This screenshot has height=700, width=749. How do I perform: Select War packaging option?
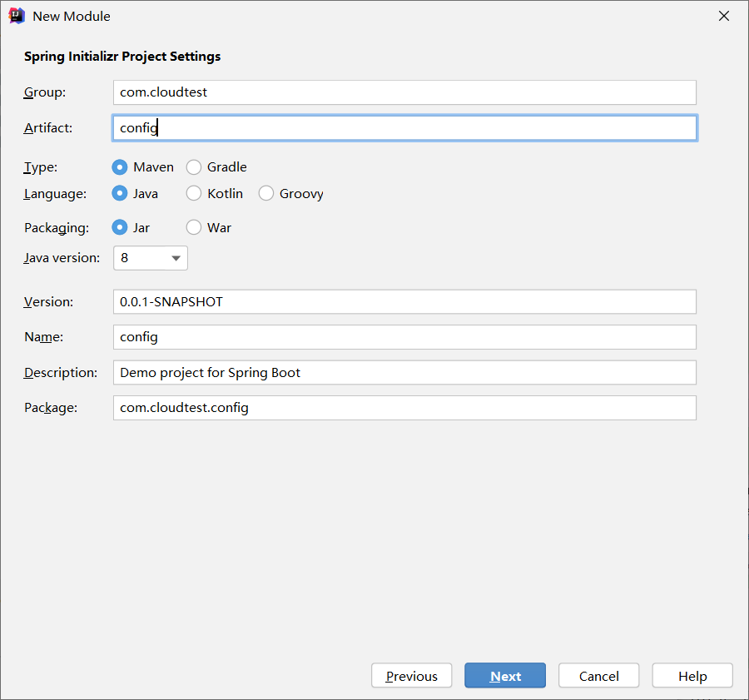click(x=193, y=227)
